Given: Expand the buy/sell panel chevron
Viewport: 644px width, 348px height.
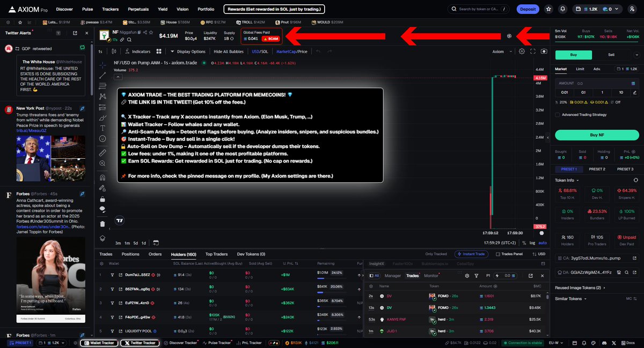Looking at the screenshot, I should tap(636, 55).
